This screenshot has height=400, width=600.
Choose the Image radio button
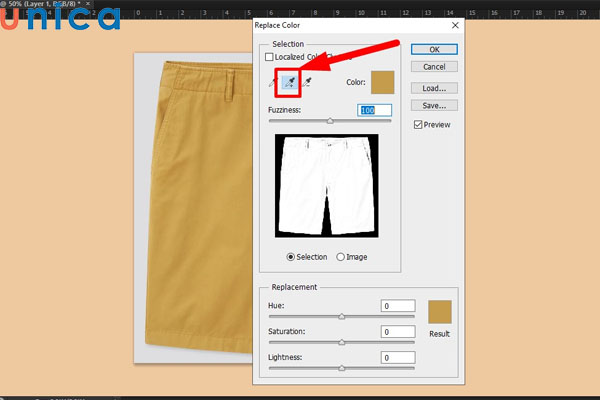341,257
